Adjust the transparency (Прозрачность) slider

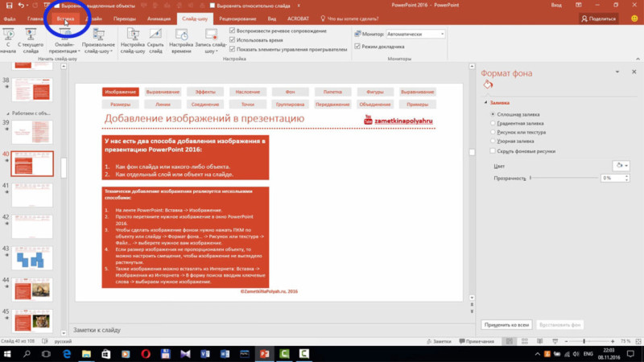coord(564,178)
